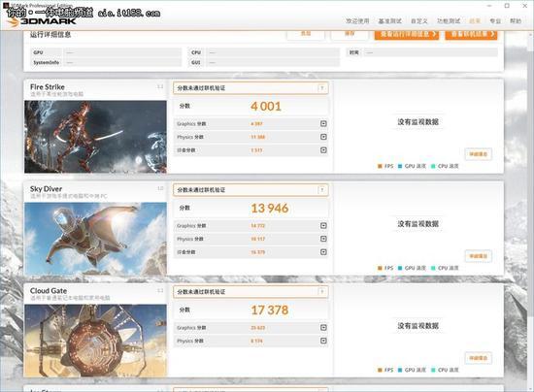Click the load button in run details header
Viewport: 534px width, 392px height.
click(x=306, y=34)
